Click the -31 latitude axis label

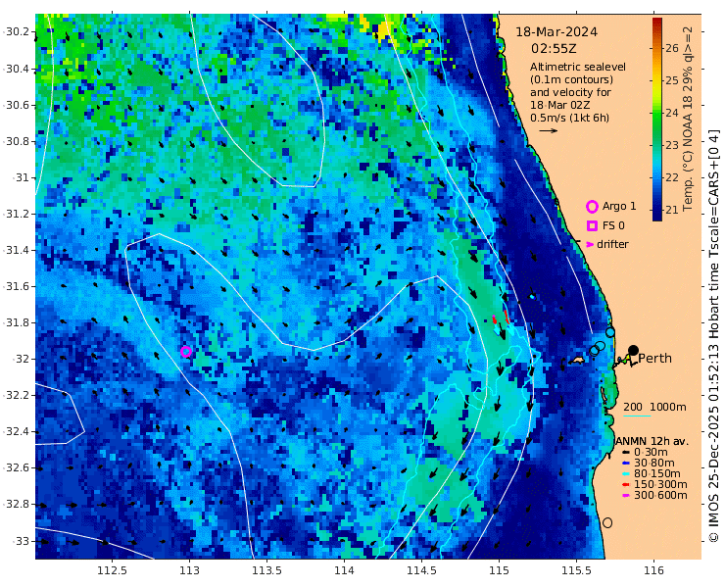[x=22, y=177]
